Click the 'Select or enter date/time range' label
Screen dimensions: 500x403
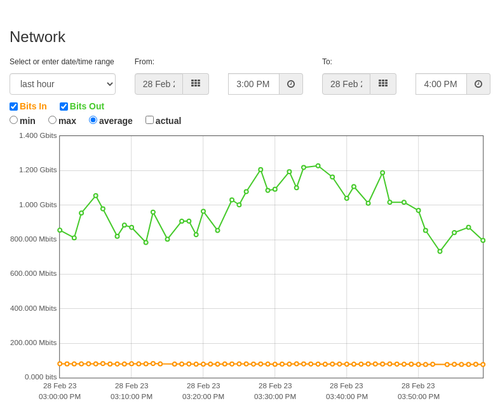click(x=62, y=62)
